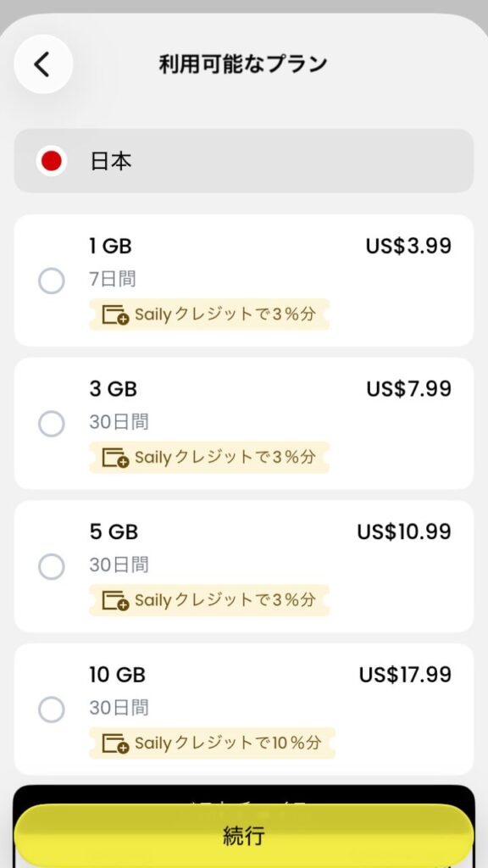Select the 利用可能なプラン header title

pyautogui.click(x=244, y=63)
